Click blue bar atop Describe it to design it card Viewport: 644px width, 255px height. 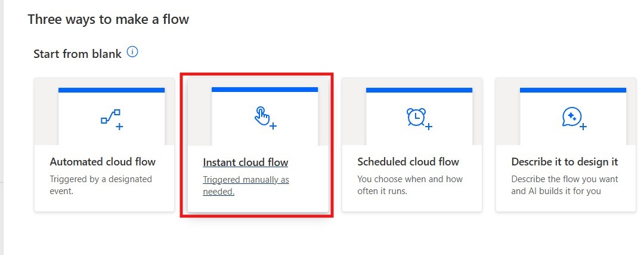tap(573, 90)
